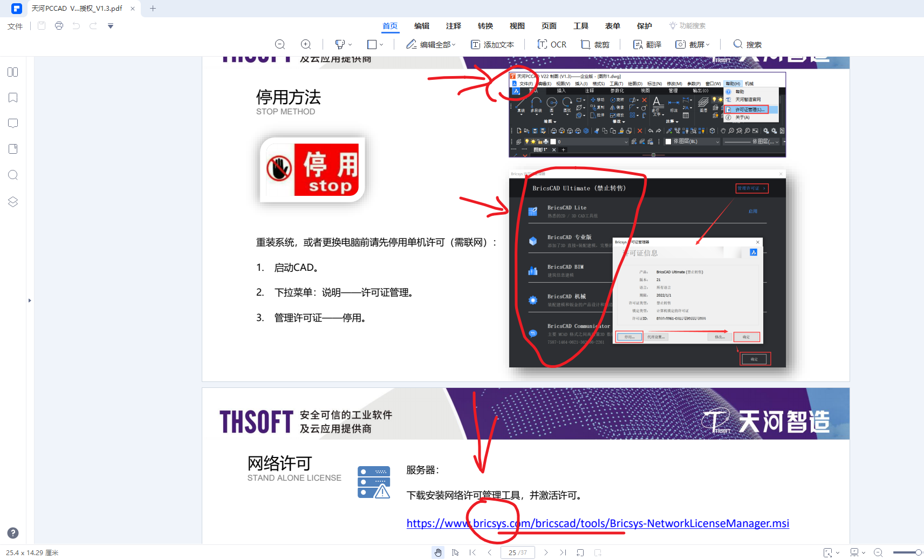
Task: Show the comments panel in sidebar
Action: pyautogui.click(x=13, y=123)
